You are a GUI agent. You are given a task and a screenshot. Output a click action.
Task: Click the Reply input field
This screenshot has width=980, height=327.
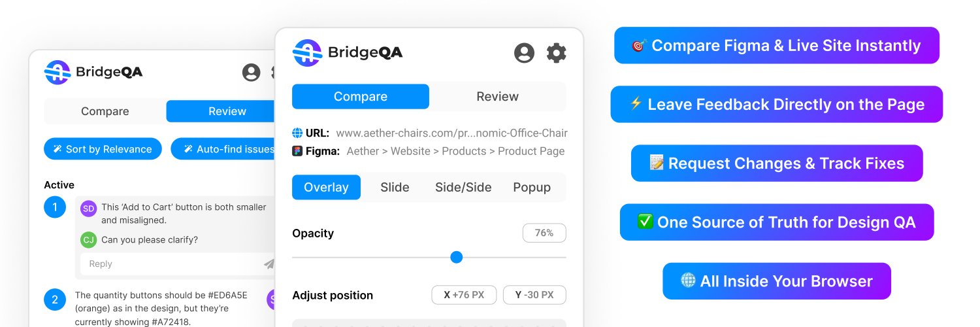click(x=173, y=264)
